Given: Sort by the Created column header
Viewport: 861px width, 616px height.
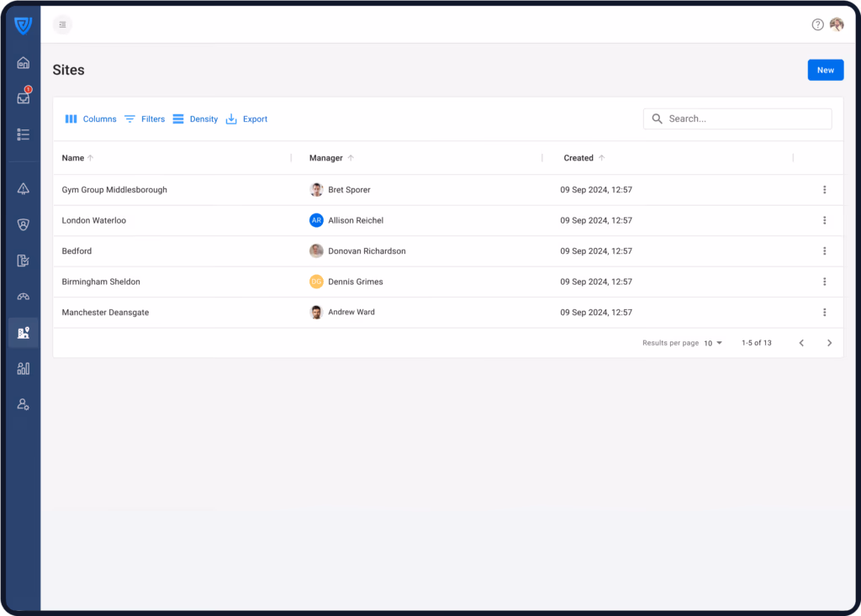Looking at the screenshot, I should 578,158.
